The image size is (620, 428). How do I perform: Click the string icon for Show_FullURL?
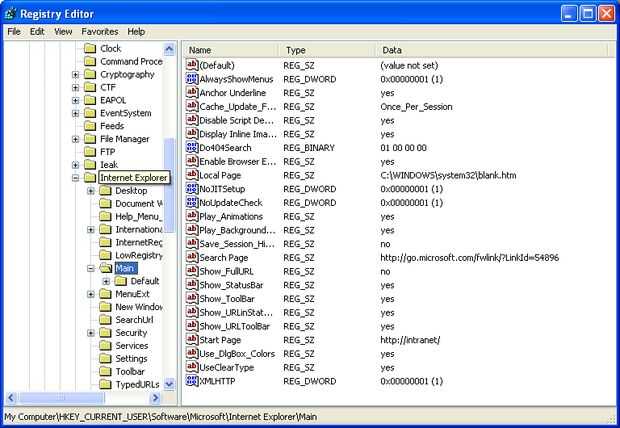point(192,271)
